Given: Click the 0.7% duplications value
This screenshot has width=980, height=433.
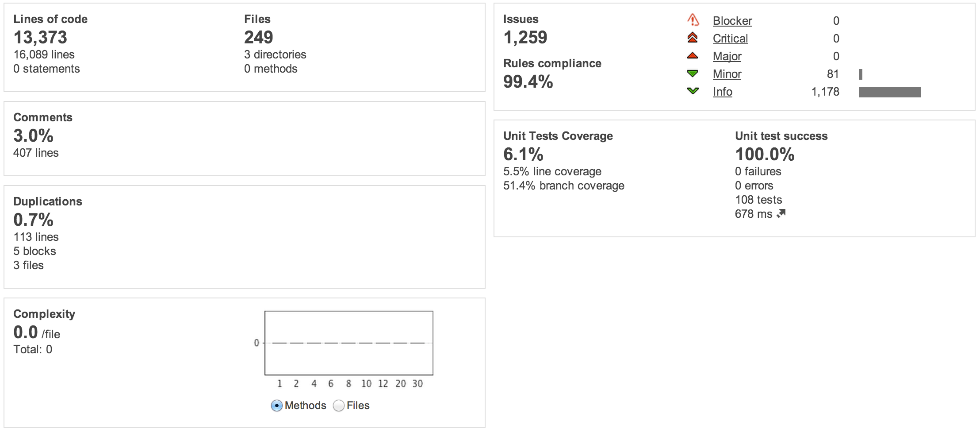Looking at the screenshot, I should tap(33, 220).
